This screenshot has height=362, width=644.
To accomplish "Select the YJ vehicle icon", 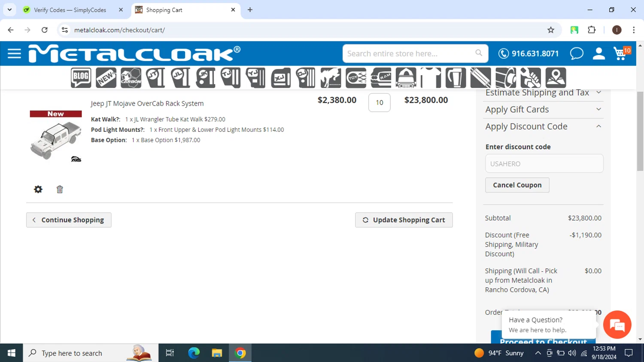I will point(255,78).
